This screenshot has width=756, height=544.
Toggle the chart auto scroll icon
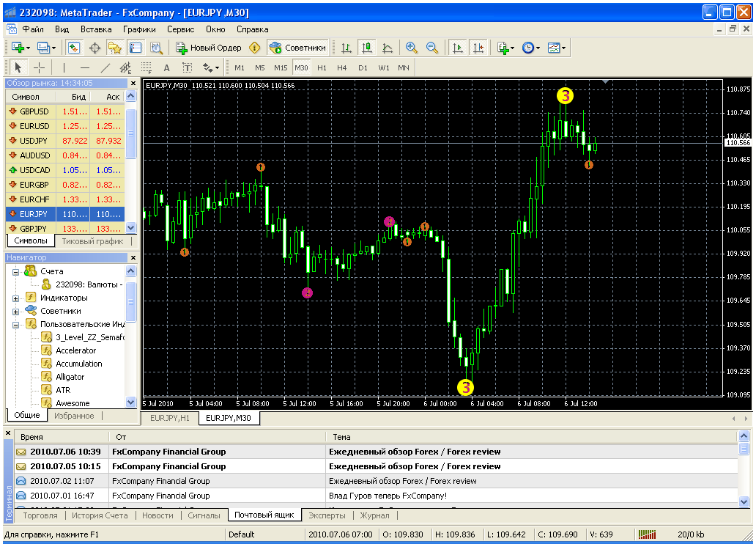click(x=458, y=48)
